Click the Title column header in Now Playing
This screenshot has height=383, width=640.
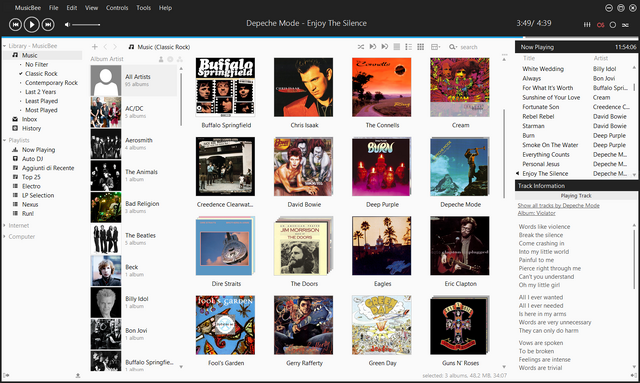point(529,58)
